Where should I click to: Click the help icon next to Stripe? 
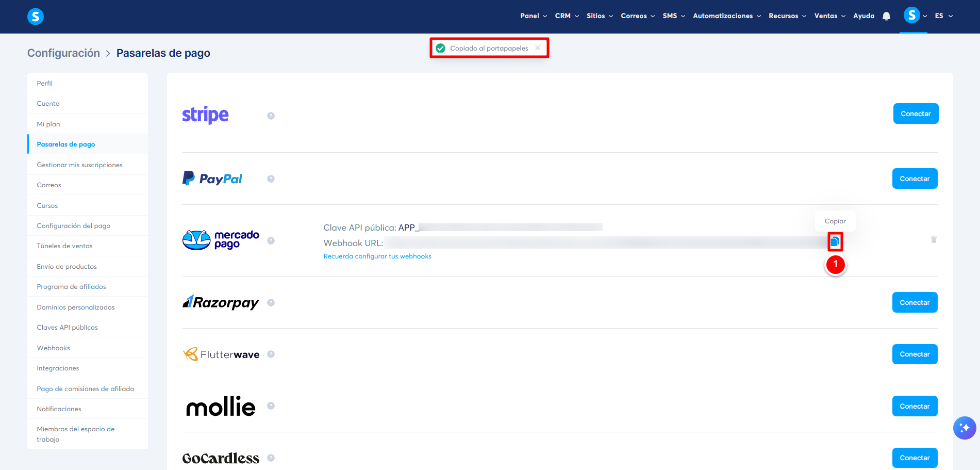point(271,116)
